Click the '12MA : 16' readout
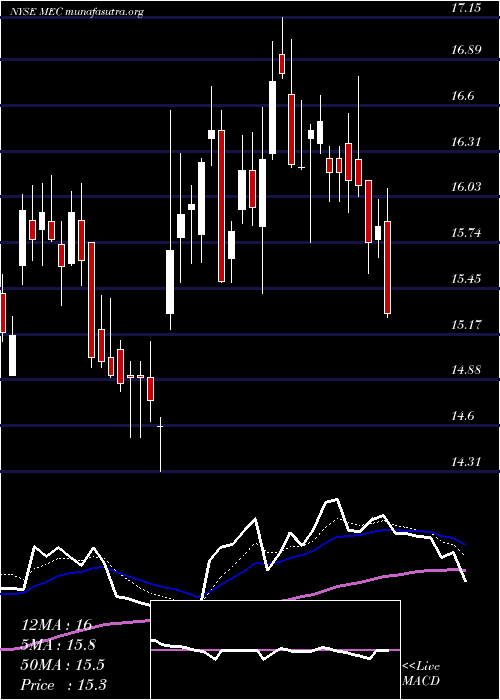500x700 pixels. (56, 625)
